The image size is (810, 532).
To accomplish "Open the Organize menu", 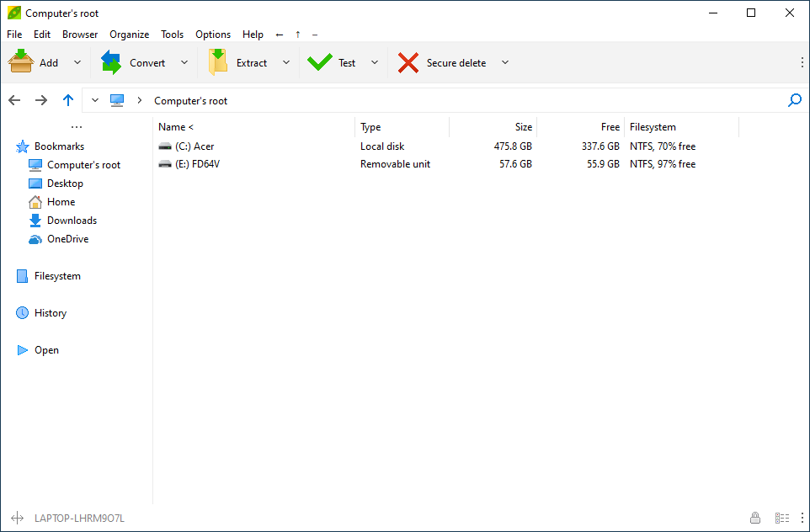I will (129, 35).
